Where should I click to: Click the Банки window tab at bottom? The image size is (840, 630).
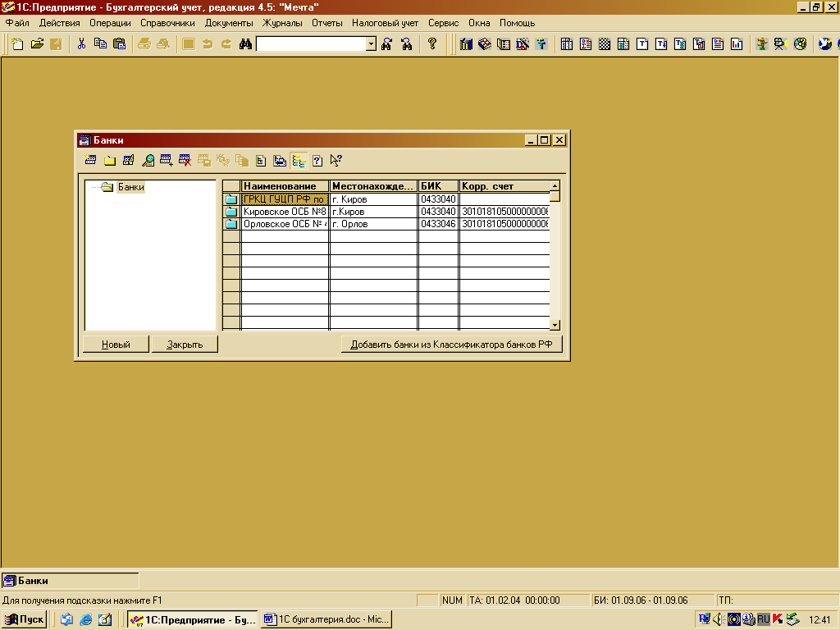point(71,581)
